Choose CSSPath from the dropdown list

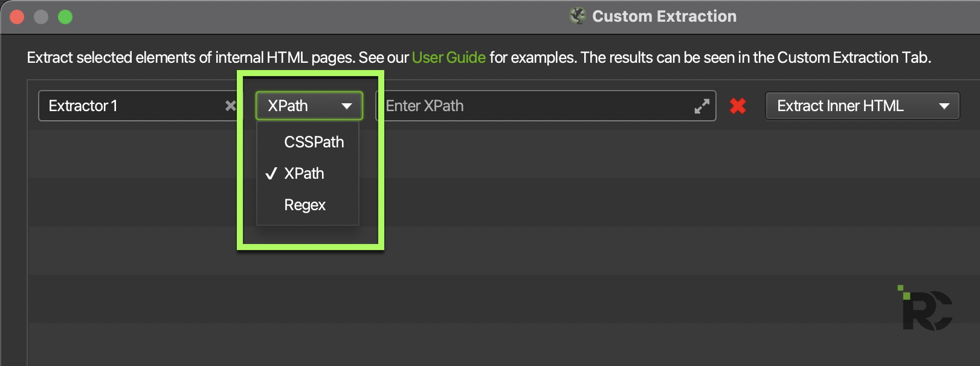[308, 142]
